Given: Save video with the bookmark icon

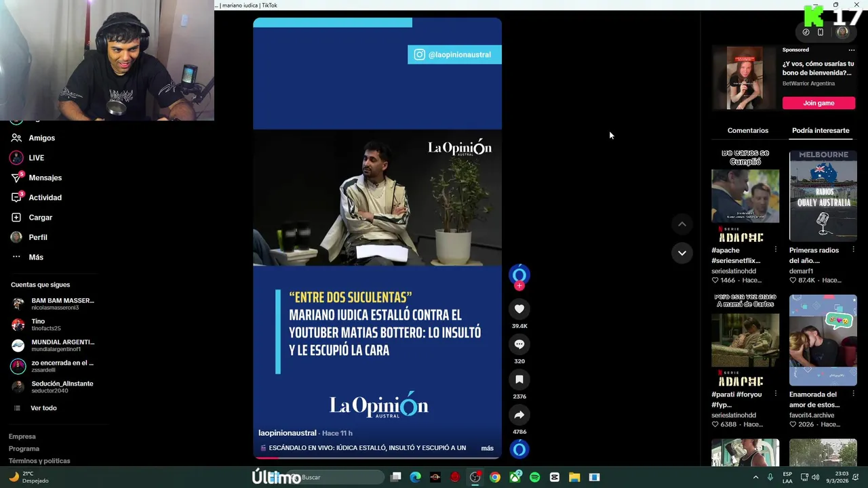Looking at the screenshot, I should 519,380.
